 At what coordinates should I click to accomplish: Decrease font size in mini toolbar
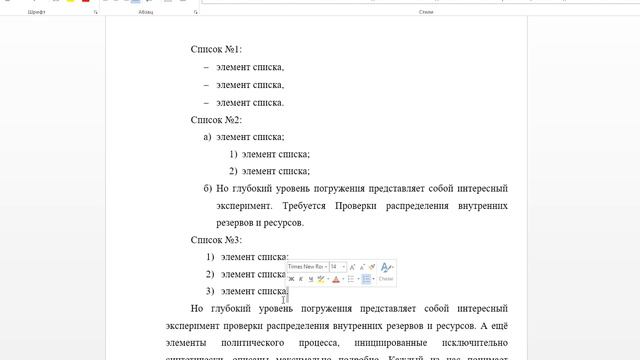click(x=362, y=267)
